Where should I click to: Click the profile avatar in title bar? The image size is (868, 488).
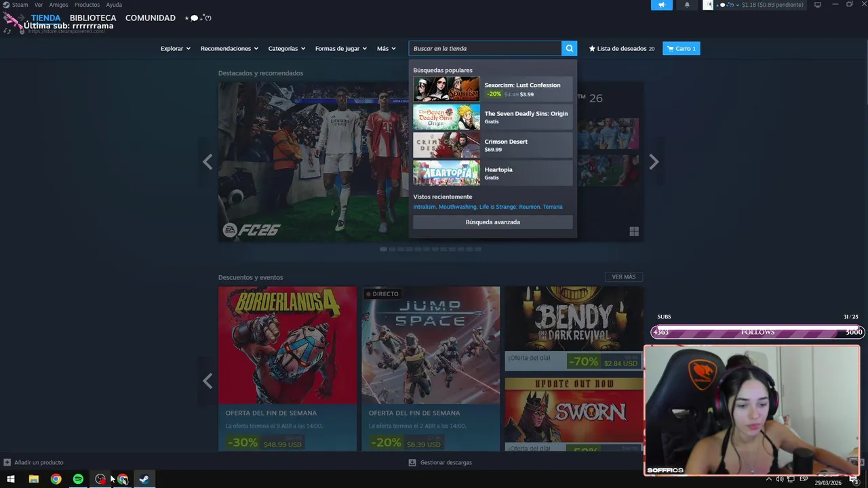pyautogui.click(x=708, y=5)
